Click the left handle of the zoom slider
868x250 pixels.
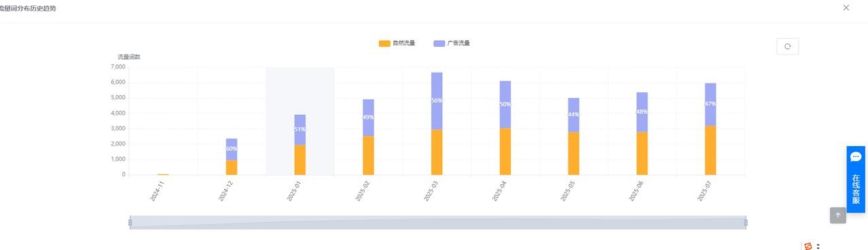coord(130,223)
